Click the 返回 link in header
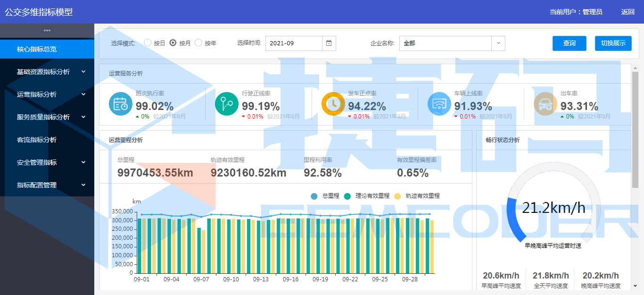Image resolution: width=644 pixels, height=295 pixels. [x=628, y=12]
